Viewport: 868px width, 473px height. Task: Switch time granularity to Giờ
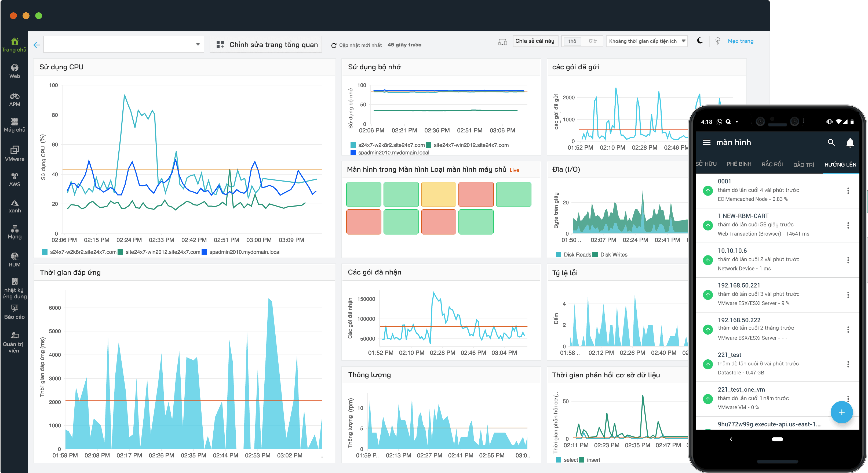tap(594, 41)
